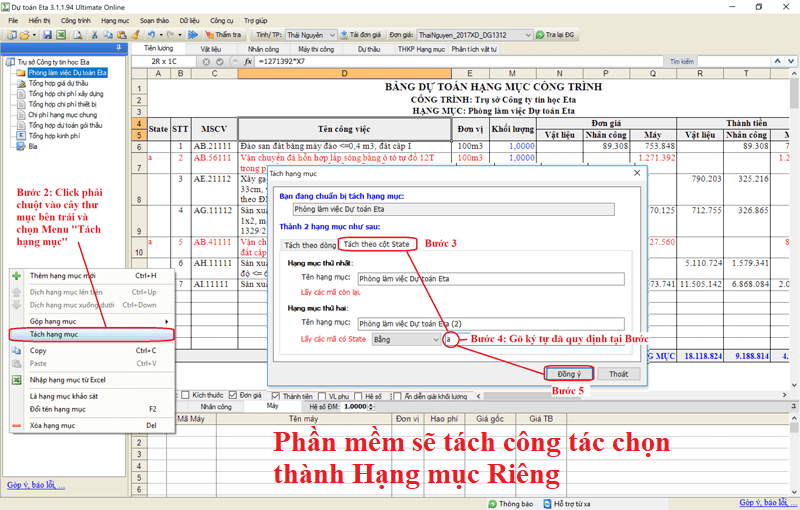Click second Tên hạng mục input field

coord(491,324)
